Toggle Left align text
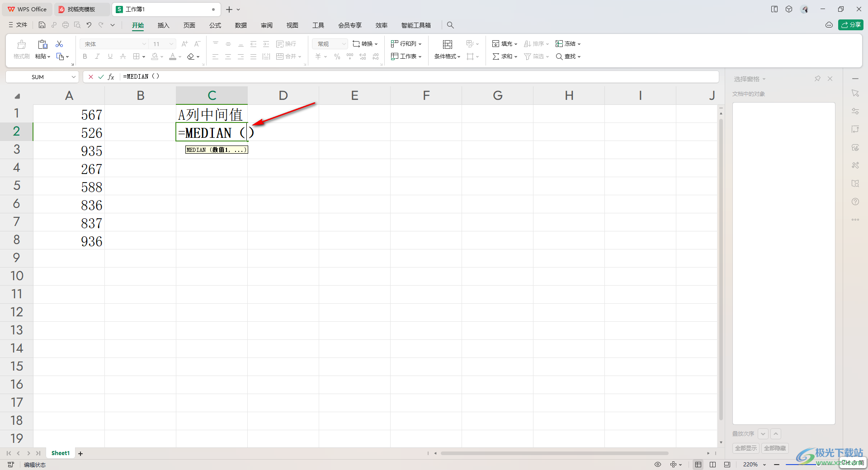The width and height of the screenshot is (868, 470). point(216,56)
